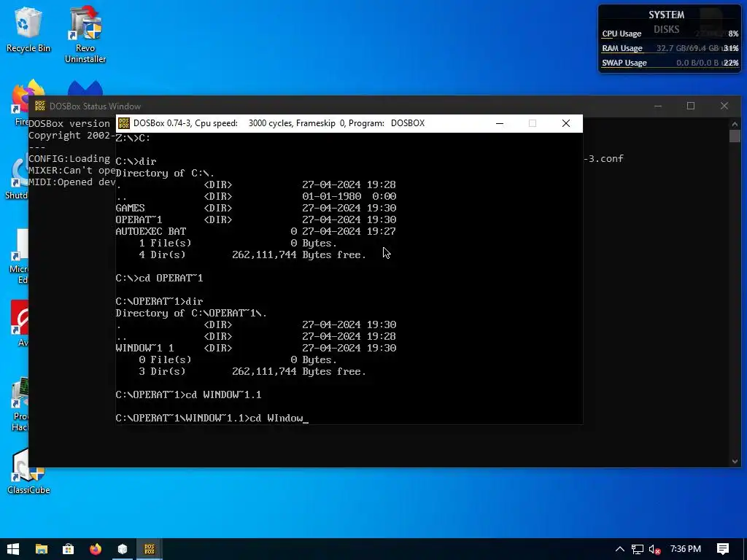This screenshot has width=747, height=560.
Task: Open ClassiCube desktop shortcut
Action: pos(28,472)
